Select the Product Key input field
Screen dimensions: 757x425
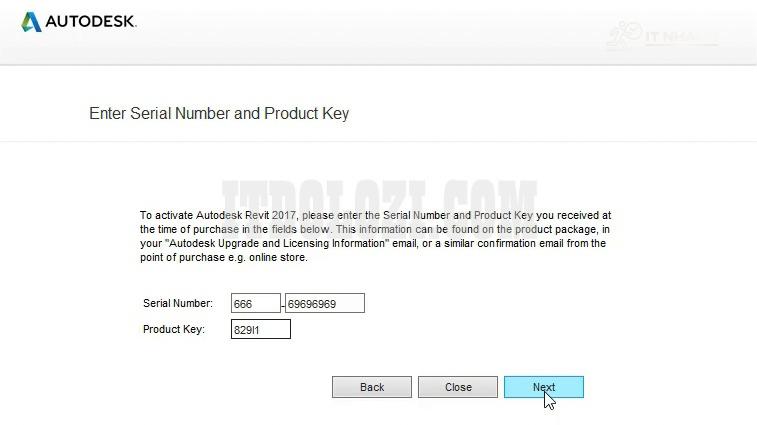pos(260,329)
